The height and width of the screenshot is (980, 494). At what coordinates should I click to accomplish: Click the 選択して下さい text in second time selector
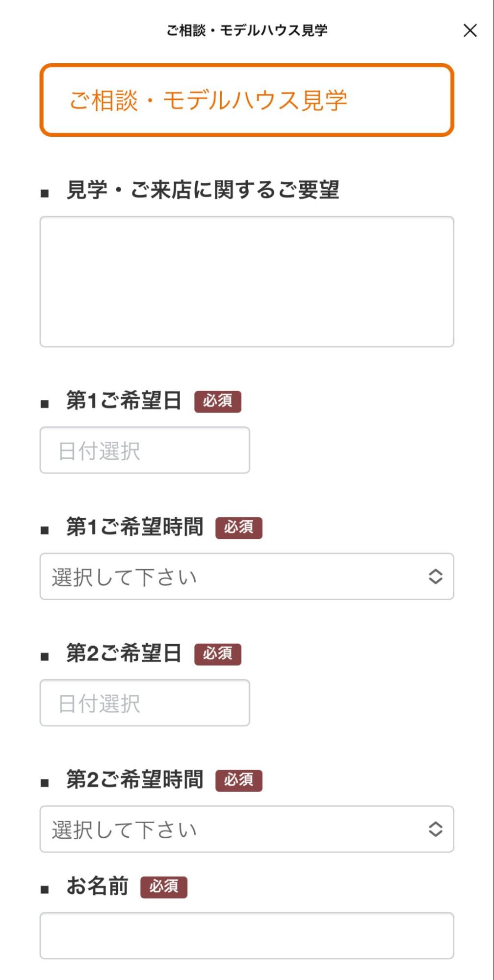[x=123, y=828]
